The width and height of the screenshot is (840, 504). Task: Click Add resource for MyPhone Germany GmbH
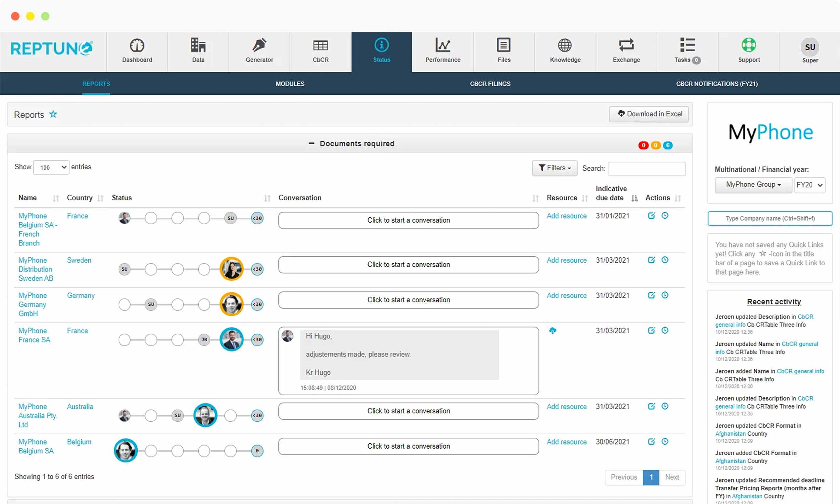[566, 295]
